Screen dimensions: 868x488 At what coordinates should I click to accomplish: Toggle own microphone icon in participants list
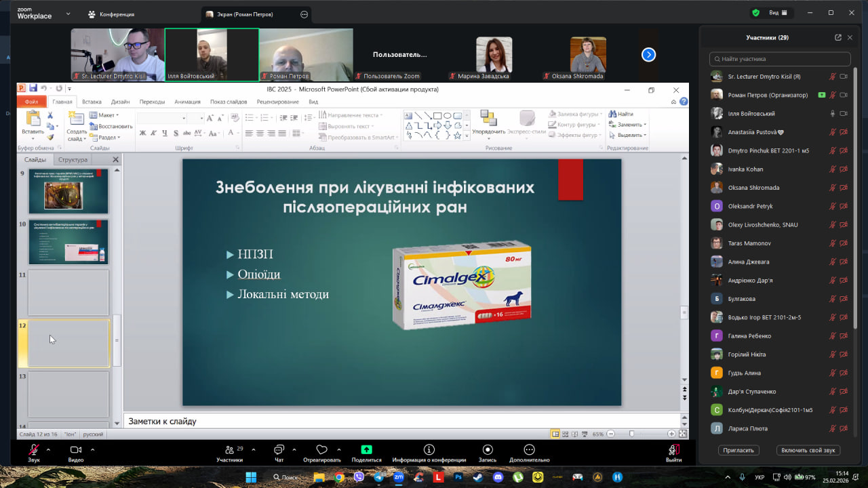[833, 77]
